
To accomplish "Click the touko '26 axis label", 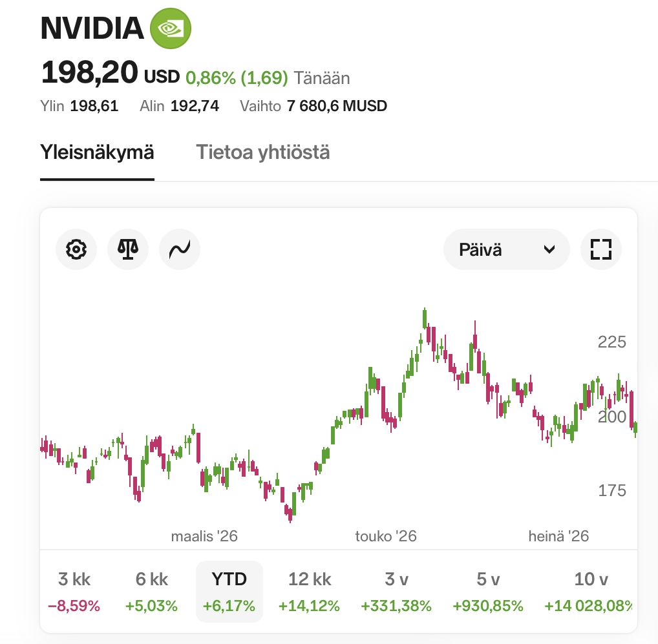I will click(x=386, y=536).
